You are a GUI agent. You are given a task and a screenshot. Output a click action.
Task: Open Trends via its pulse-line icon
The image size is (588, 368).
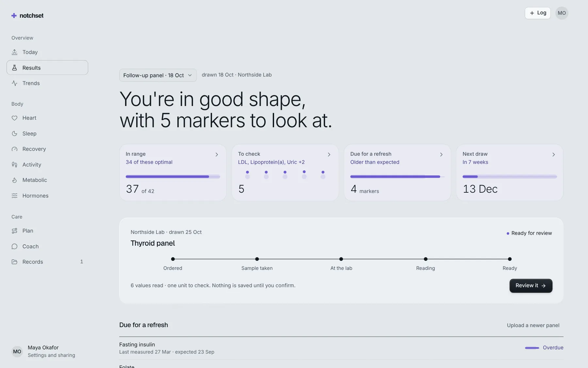14,83
